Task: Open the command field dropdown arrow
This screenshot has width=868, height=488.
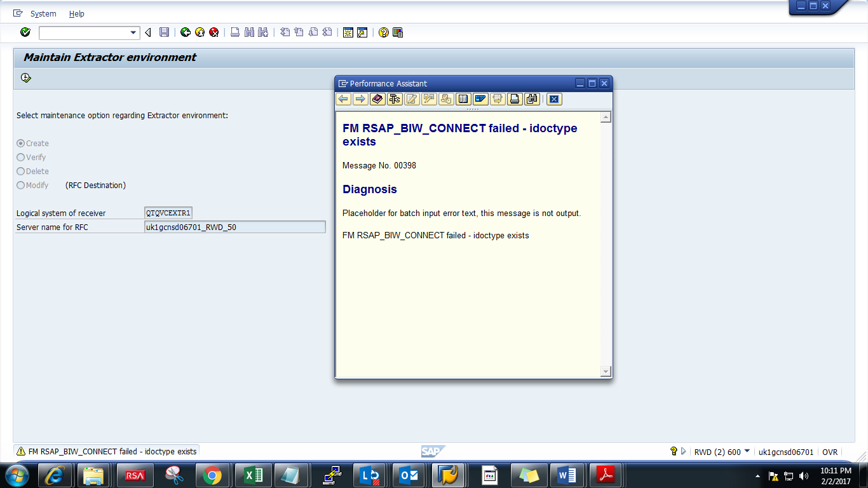Action: click(133, 32)
